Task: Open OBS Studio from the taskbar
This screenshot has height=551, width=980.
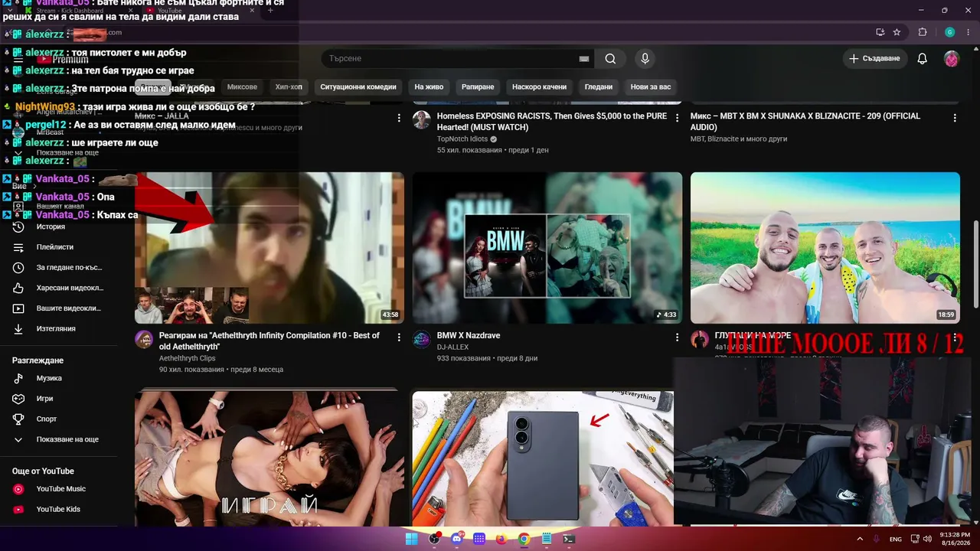Action: coord(434,539)
